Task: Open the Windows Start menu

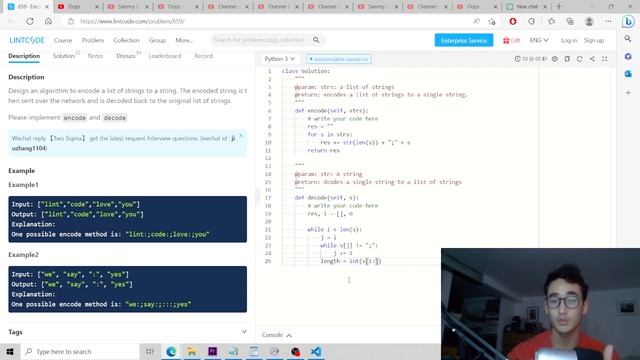Action: (10, 351)
